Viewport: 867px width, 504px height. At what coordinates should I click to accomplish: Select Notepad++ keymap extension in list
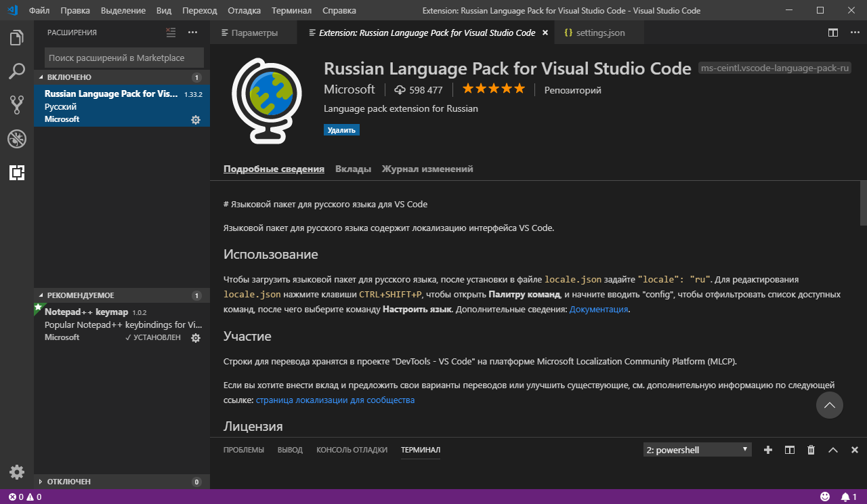click(122, 324)
